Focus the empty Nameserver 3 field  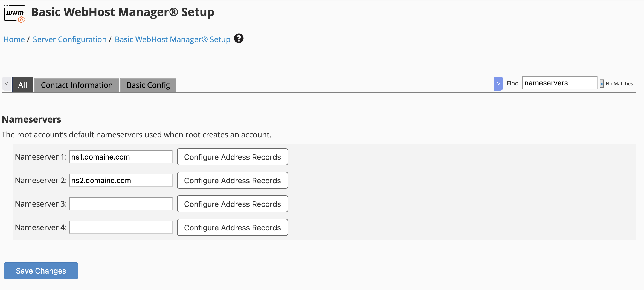click(x=121, y=204)
